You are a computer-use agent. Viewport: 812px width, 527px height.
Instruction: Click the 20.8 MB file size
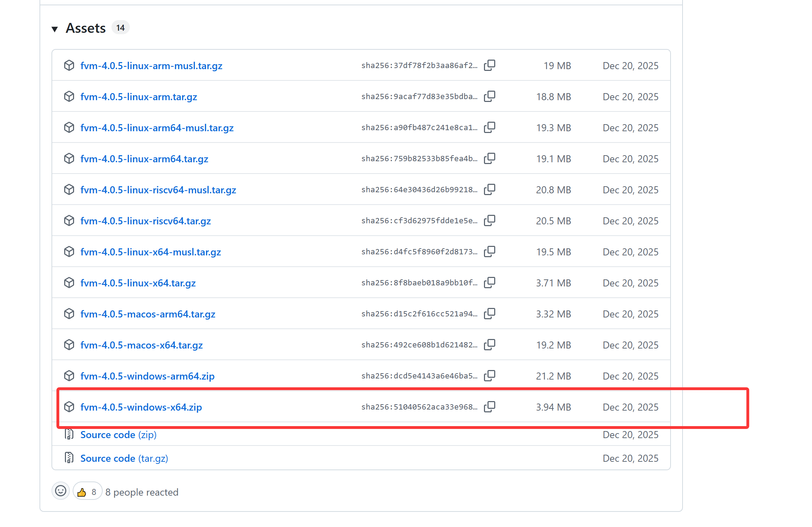(553, 190)
